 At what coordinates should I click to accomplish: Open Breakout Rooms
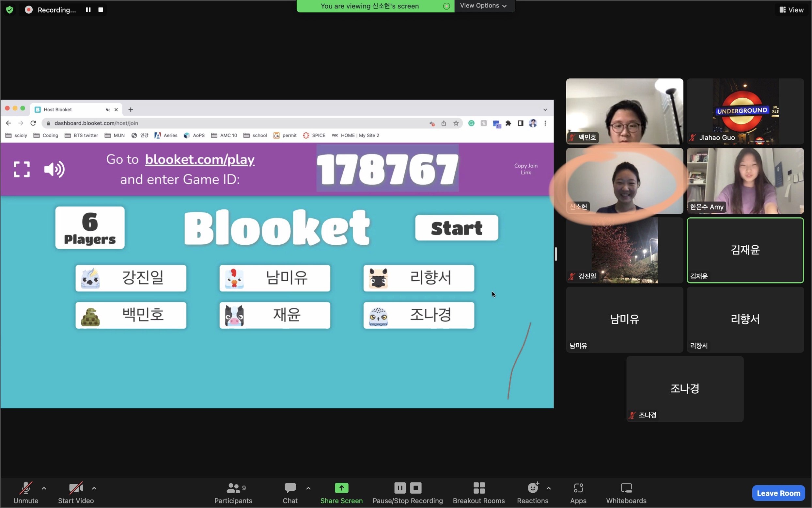(479, 493)
